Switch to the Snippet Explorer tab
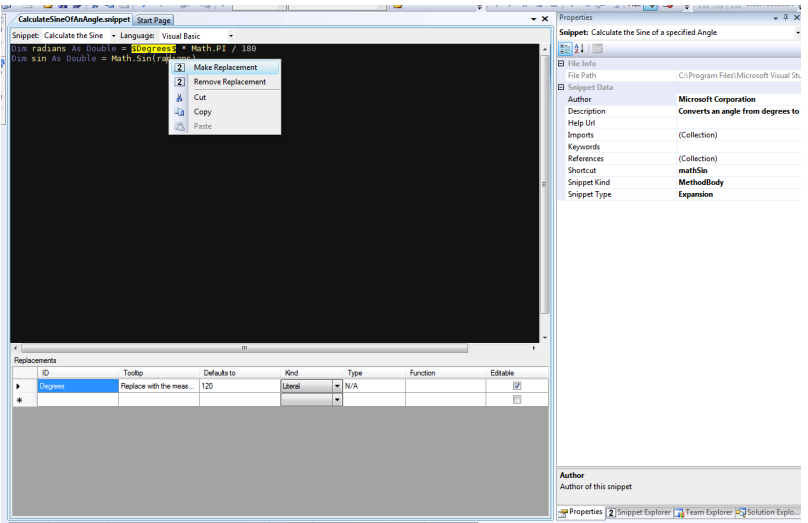This screenshot has height=523, width=808. click(639, 512)
